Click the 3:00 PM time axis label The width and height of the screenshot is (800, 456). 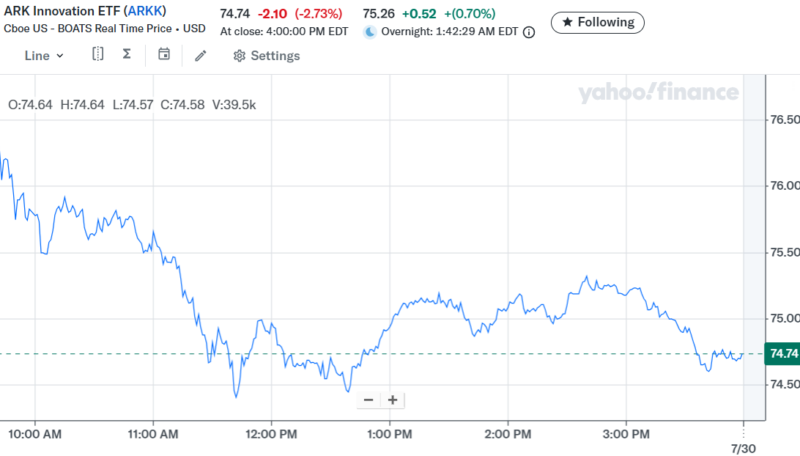click(625, 435)
